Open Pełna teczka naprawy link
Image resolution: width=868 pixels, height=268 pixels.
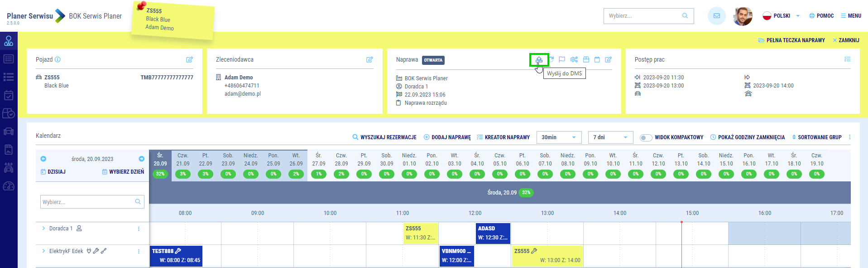[x=791, y=40]
